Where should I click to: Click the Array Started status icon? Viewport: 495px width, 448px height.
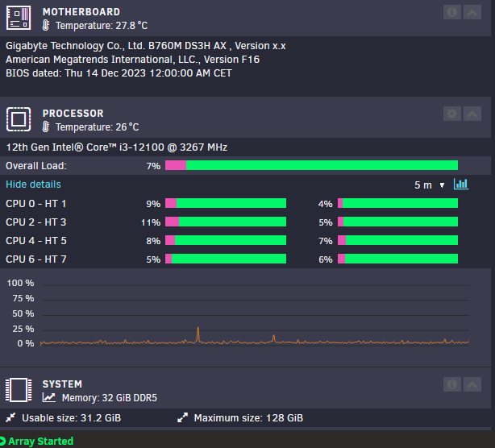2,441
